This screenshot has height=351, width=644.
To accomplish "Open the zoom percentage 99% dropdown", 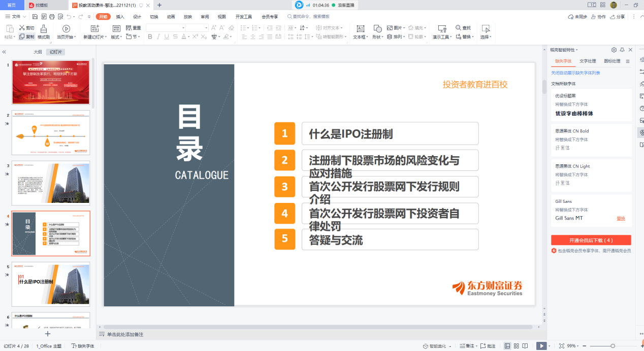I will click(572, 346).
